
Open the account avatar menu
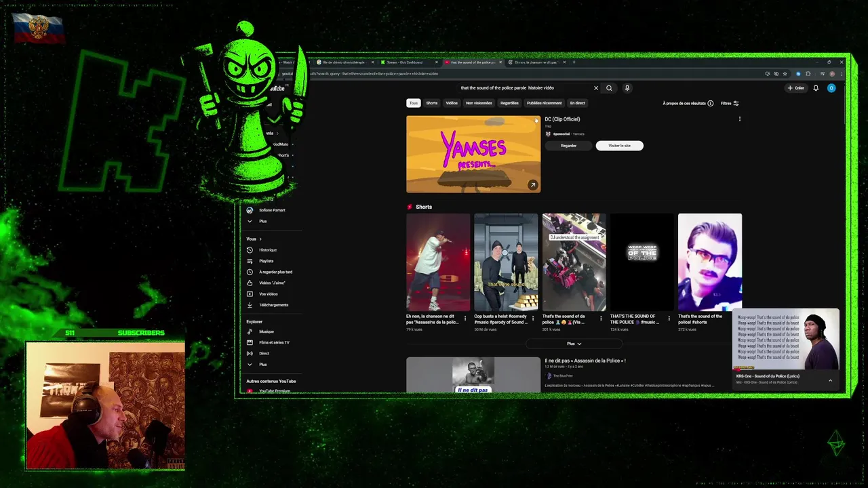(x=831, y=88)
